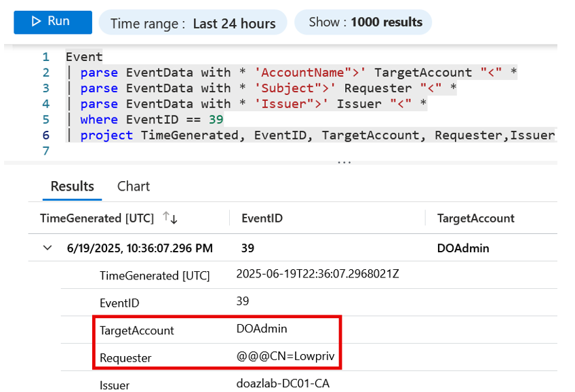
Task: Click the Run query button
Action: 52,22
